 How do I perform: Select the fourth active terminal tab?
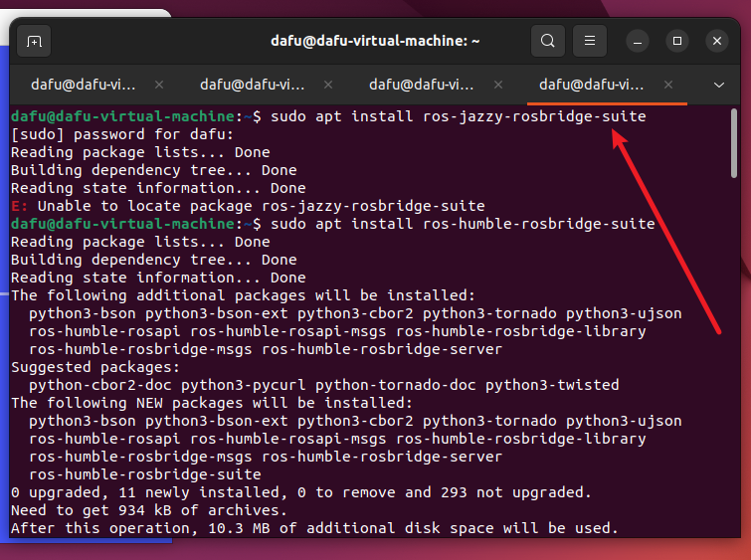[591, 85]
